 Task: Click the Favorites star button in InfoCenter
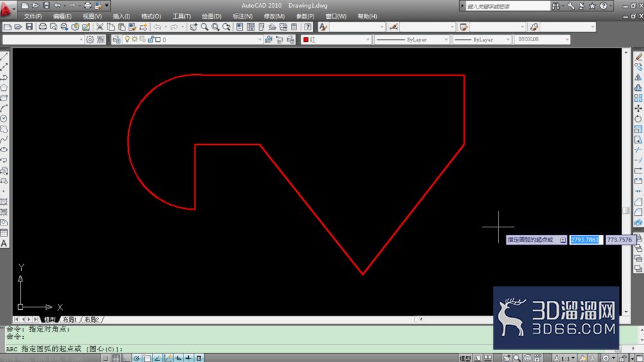pos(592,6)
